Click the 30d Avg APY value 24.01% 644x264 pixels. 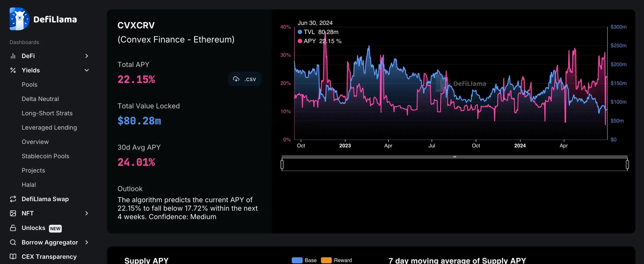click(x=136, y=162)
